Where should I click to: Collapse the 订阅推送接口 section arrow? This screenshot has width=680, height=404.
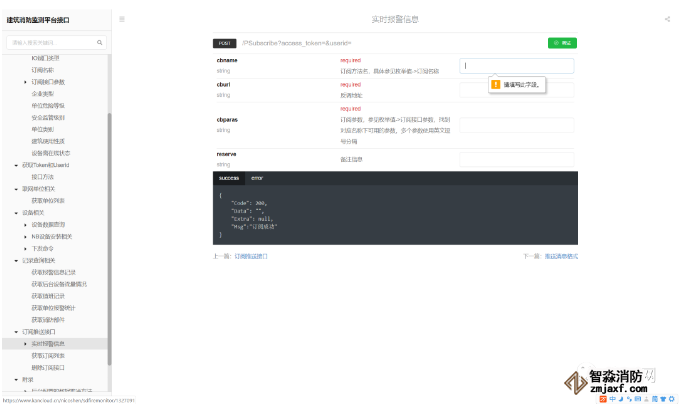[x=17, y=331]
